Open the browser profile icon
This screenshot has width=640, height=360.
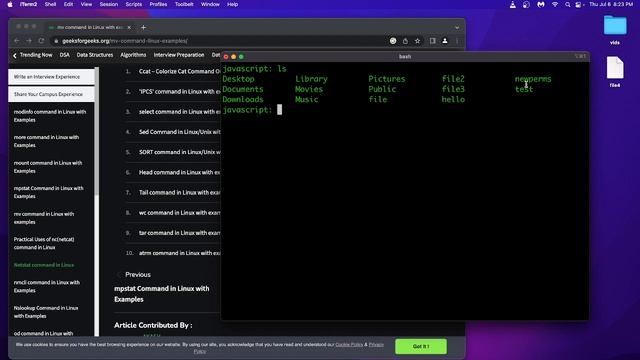click(445, 41)
